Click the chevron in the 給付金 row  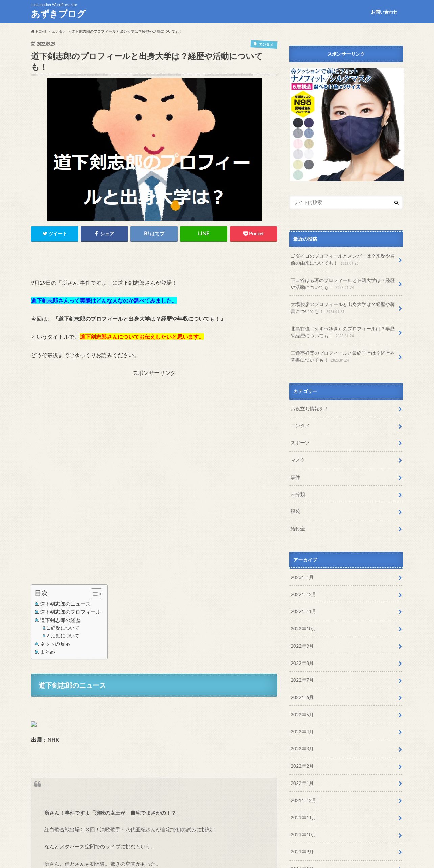pyautogui.click(x=400, y=529)
